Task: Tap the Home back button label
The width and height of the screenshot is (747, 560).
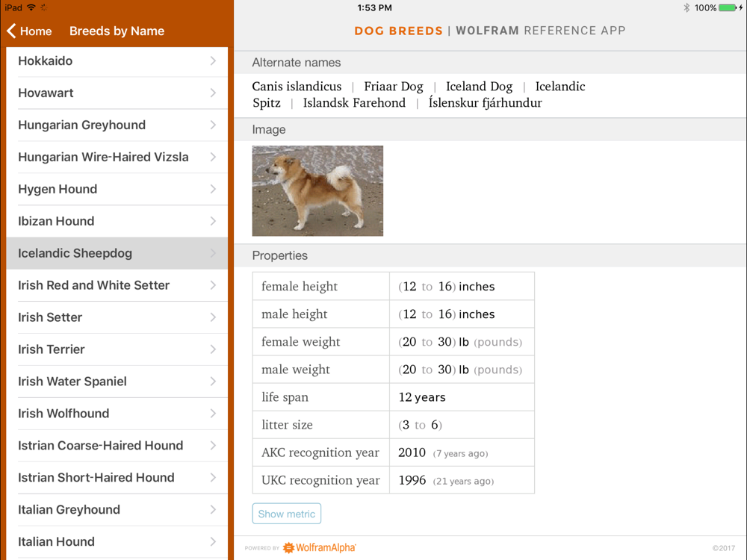Action: point(36,31)
